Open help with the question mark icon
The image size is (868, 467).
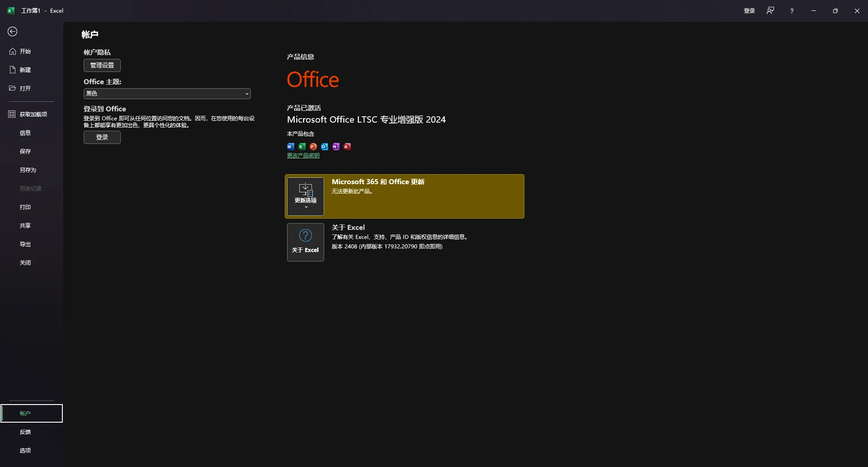point(792,11)
